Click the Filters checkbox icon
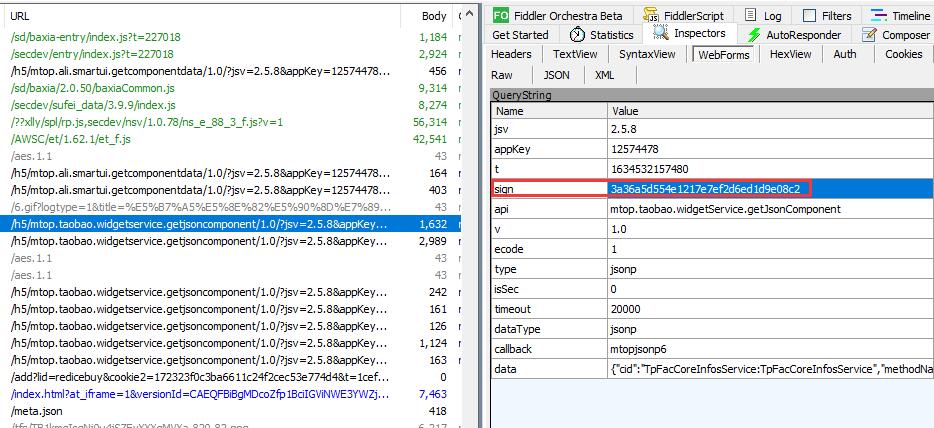Screen dimensions: 934x428 [x=809, y=15]
